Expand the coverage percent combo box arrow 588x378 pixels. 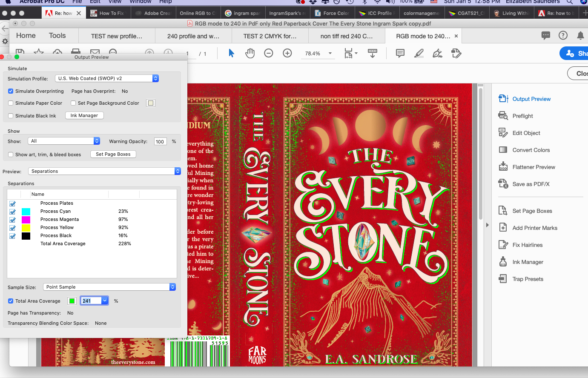[x=105, y=301]
